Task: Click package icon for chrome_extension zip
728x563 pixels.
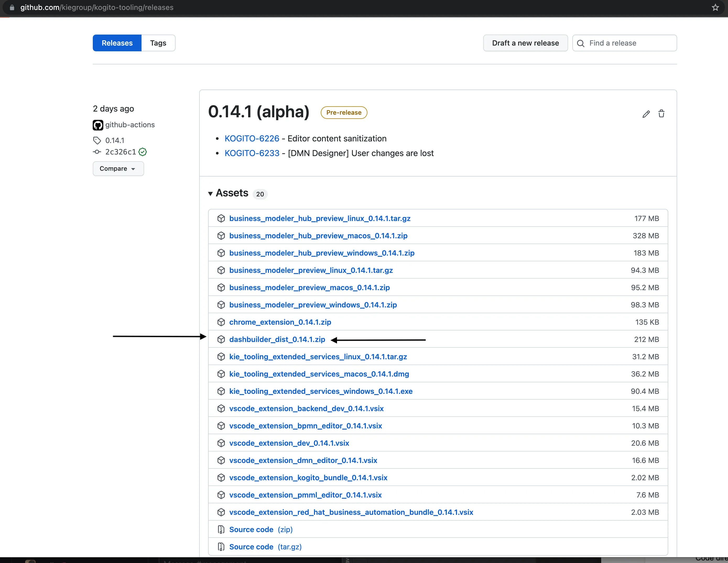Action: click(221, 322)
